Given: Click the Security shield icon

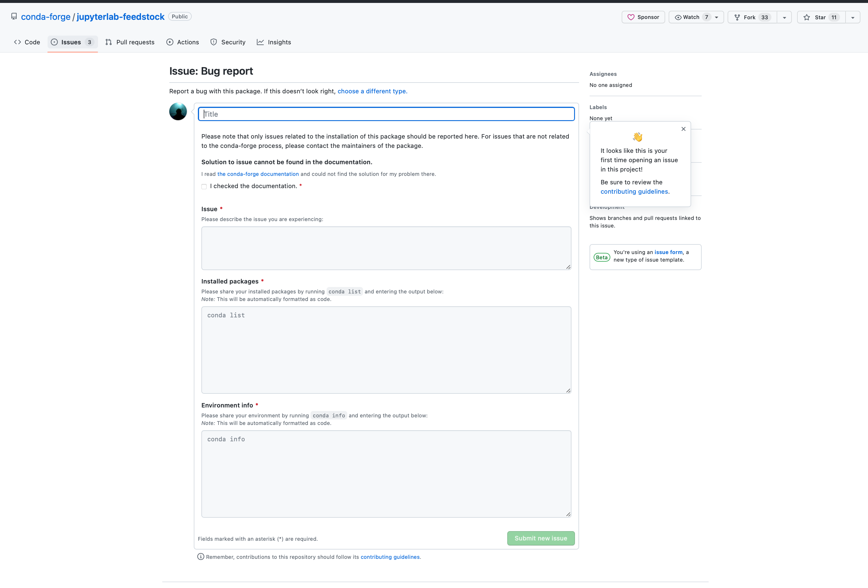Looking at the screenshot, I should pos(214,42).
